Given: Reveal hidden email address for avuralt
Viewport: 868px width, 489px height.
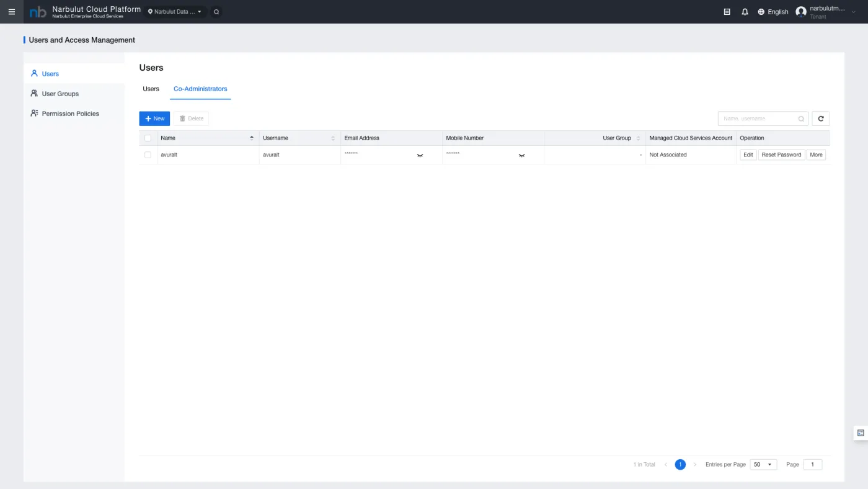Looking at the screenshot, I should (420, 155).
